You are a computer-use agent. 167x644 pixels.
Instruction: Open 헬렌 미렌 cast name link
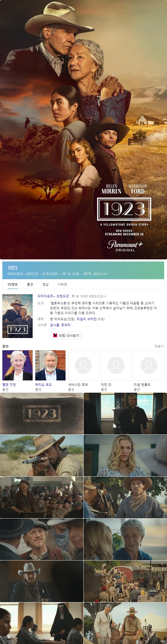tap(9, 385)
